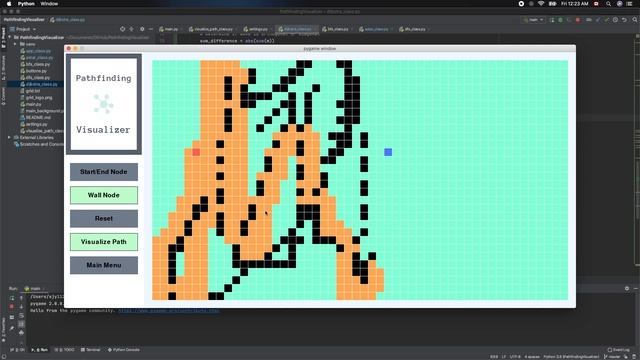Click the Visualize Path button
This screenshot has height=360, width=640.
(x=104, y=242)
